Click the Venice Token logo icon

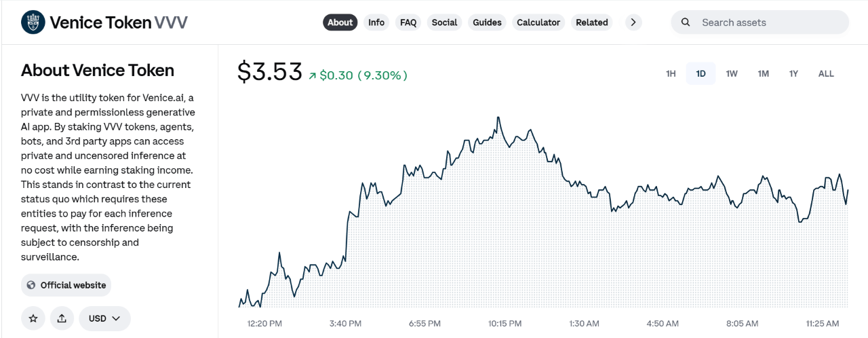pyautogui.click(x=33, y=22)
